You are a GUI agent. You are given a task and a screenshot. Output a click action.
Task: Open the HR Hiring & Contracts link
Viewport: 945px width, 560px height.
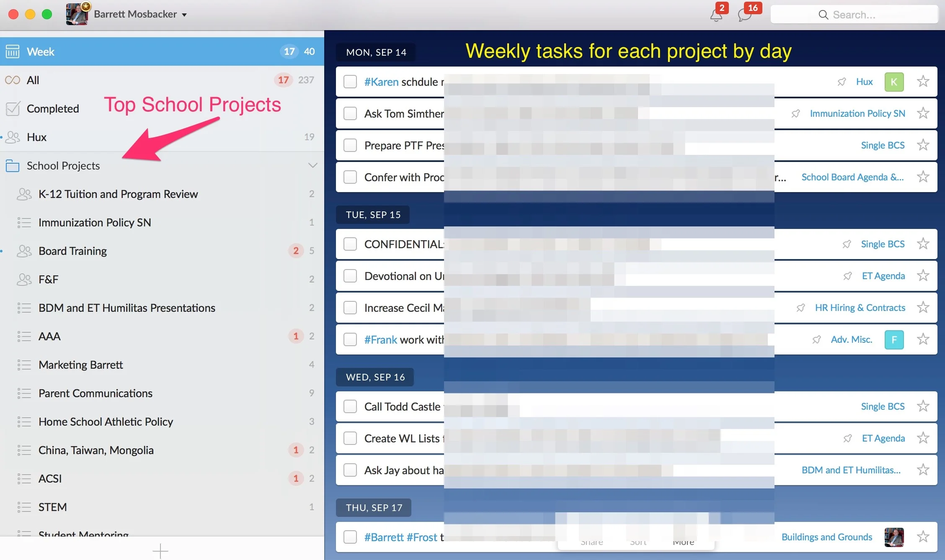tap(860, 308)
